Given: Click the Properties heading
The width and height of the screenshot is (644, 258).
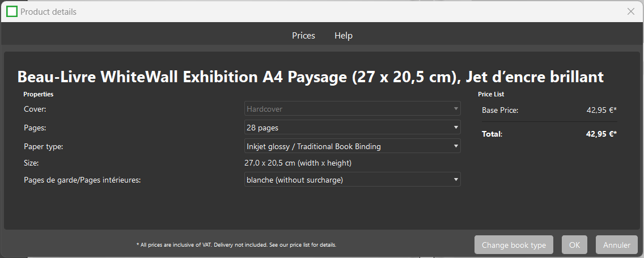Looking at the screenshot, I should pos(38,95).
